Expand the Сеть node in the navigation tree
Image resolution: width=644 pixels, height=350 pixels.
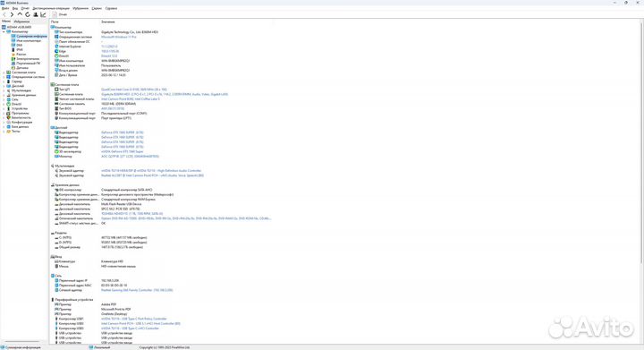pos(4,99)
